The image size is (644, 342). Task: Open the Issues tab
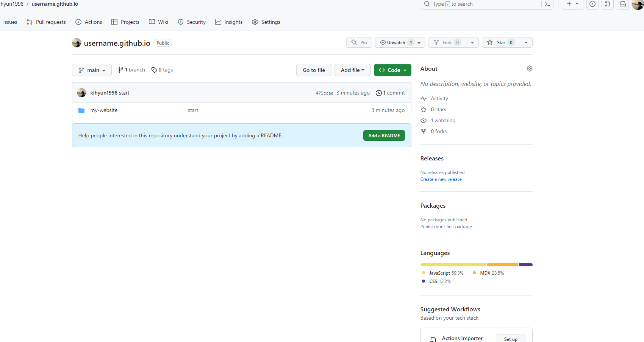pyautogui.click(x=10, y=22)
